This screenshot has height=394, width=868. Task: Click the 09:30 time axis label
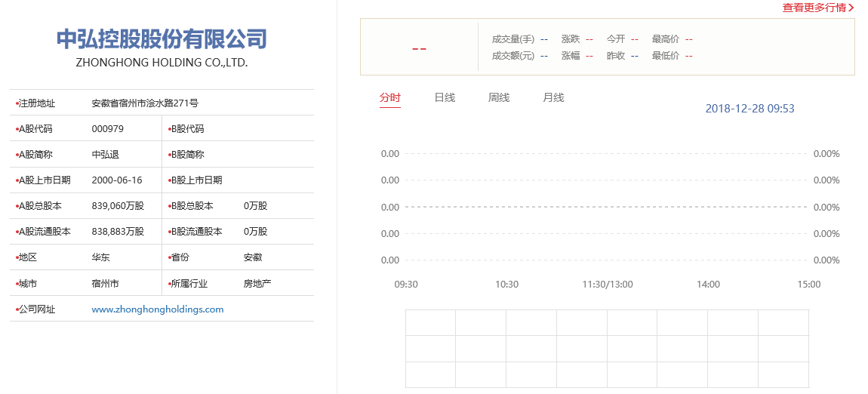tap(406, 285)
